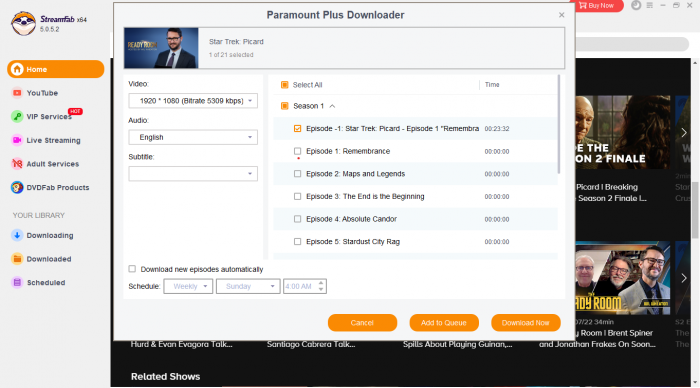Viewport: 700px width, 388px height.
Task: Click the clock icon in title bar
Action: pos(636,5)
